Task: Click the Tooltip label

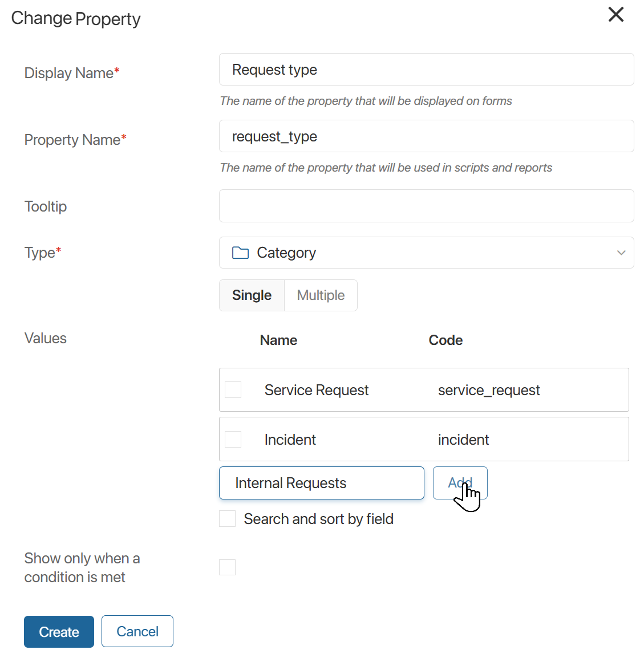Action: pyautogui.click(x=46, y=206)
